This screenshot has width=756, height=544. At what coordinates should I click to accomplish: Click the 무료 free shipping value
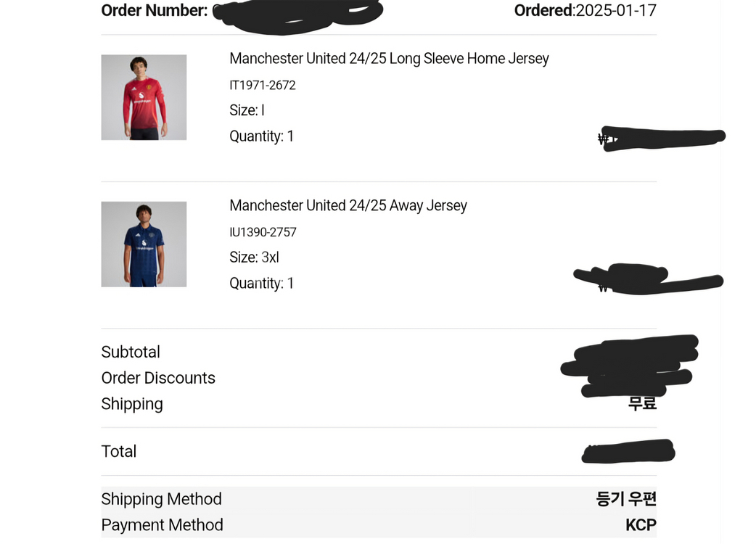click(642, 403)
